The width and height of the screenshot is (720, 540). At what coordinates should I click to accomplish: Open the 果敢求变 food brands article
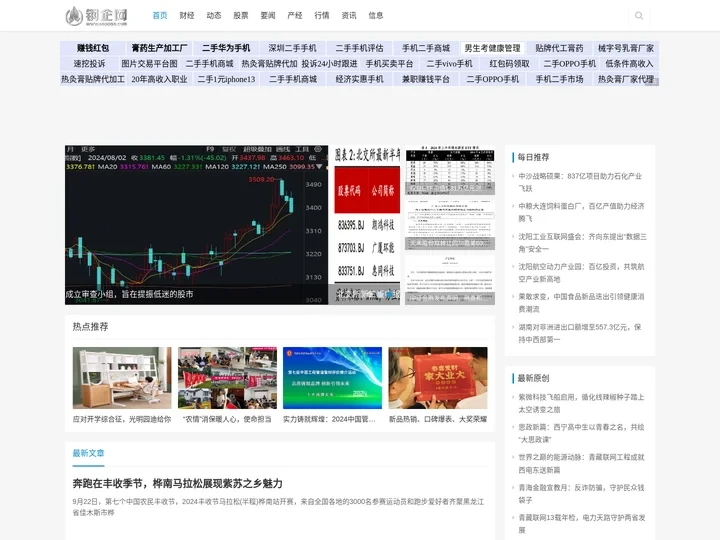point(581,303)
